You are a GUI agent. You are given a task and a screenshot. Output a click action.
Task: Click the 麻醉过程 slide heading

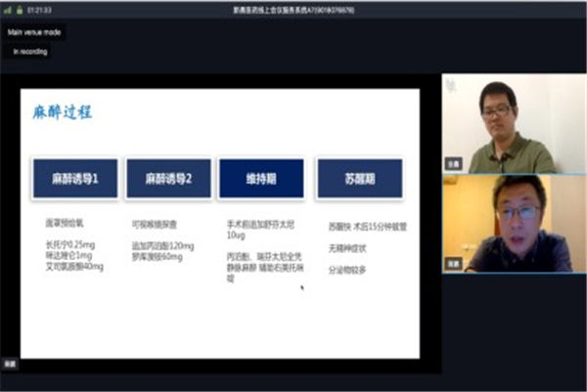pyautogui.click(x=64, y=112)
